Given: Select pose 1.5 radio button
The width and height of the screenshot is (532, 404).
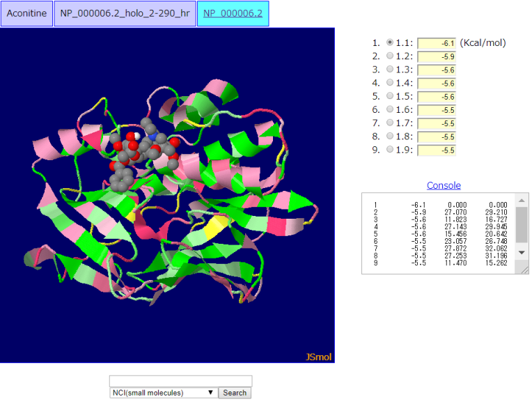Looking at the screenshot, I should pos(390,96).
